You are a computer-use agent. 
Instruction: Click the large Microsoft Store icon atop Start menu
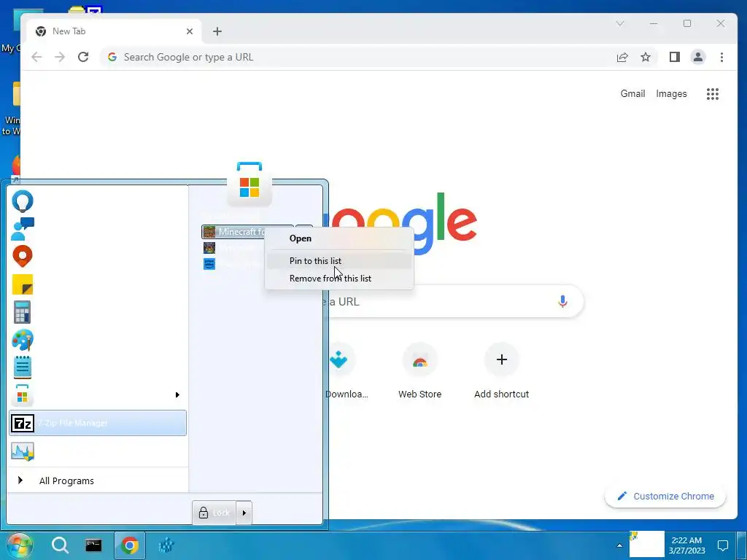249,184
